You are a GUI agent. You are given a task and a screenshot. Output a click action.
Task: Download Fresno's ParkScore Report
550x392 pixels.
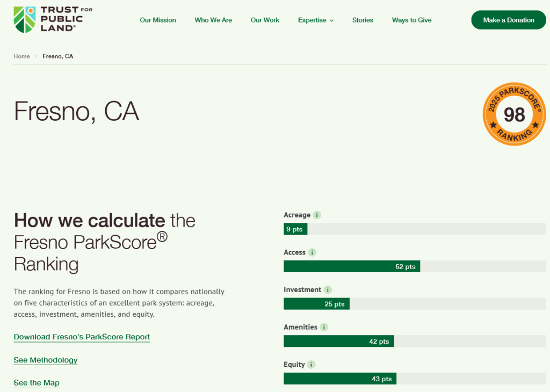point(82,337)
